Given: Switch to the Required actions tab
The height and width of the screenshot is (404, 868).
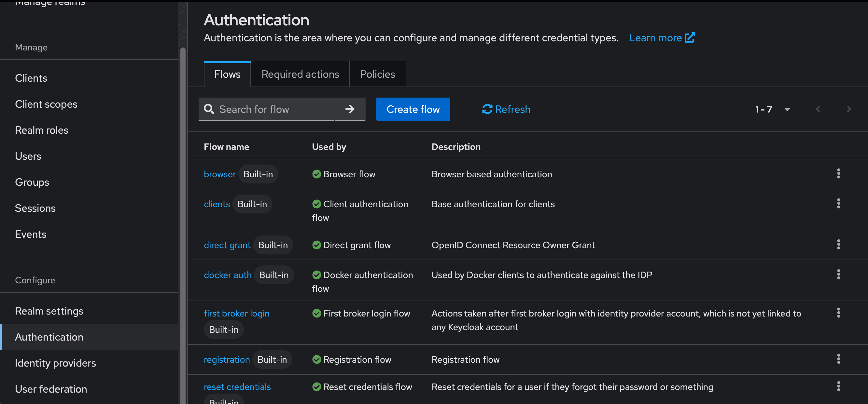Looking at the screenshot, I should click(300, 74).
